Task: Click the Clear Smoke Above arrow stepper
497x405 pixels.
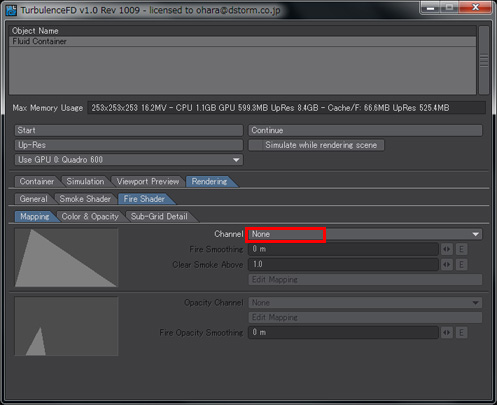Action: point(447,265)
